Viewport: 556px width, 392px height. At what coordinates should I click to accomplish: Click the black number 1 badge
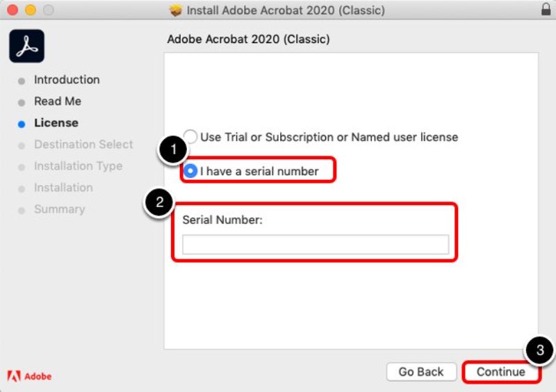(173, 151)
